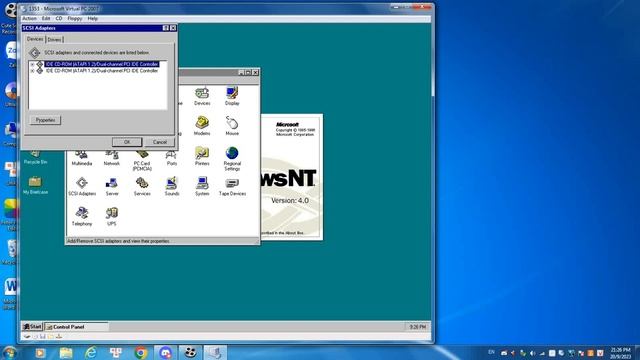Viewport: 640px width, 360px height.
Task: Select the SCSI Adapters icon in Control Panel
Action: (x=82, y=187)
